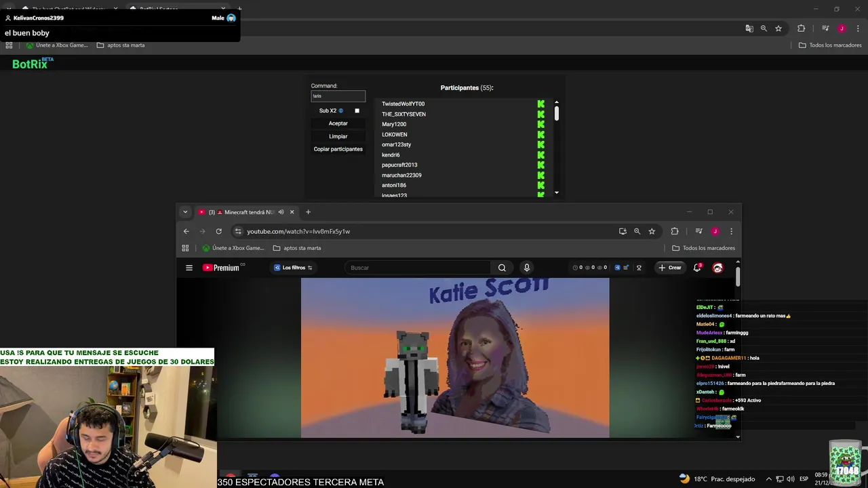
Task: Click the Katie Scott video player
Action: coord(455,358)
